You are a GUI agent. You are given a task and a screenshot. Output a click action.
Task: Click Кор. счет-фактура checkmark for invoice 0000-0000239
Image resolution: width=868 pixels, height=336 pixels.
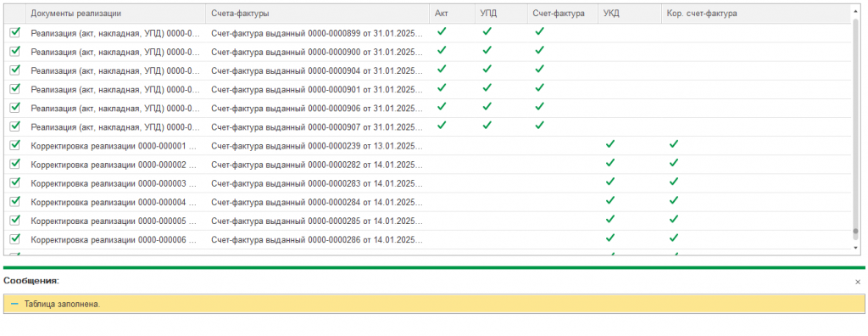coord(673,144)
